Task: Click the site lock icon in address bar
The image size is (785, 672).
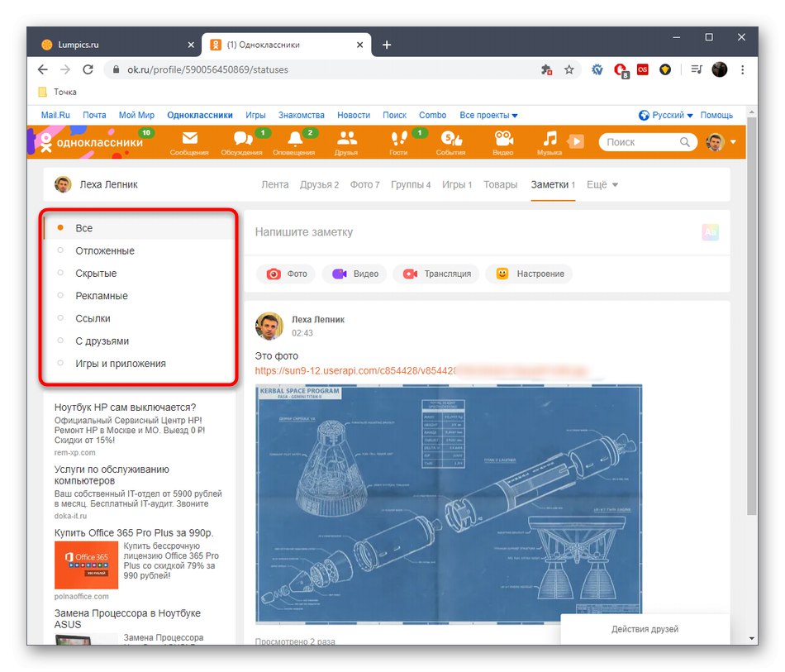Action: tap(117, 69)
